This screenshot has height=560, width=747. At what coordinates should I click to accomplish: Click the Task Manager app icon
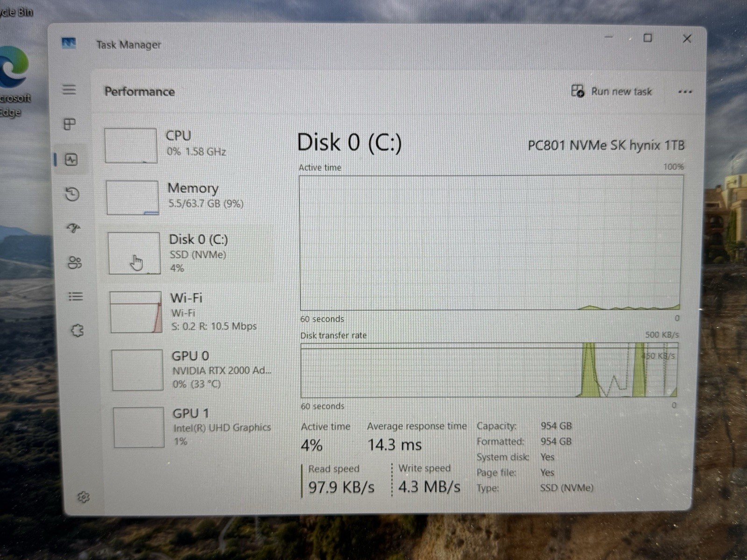point(69,43)
